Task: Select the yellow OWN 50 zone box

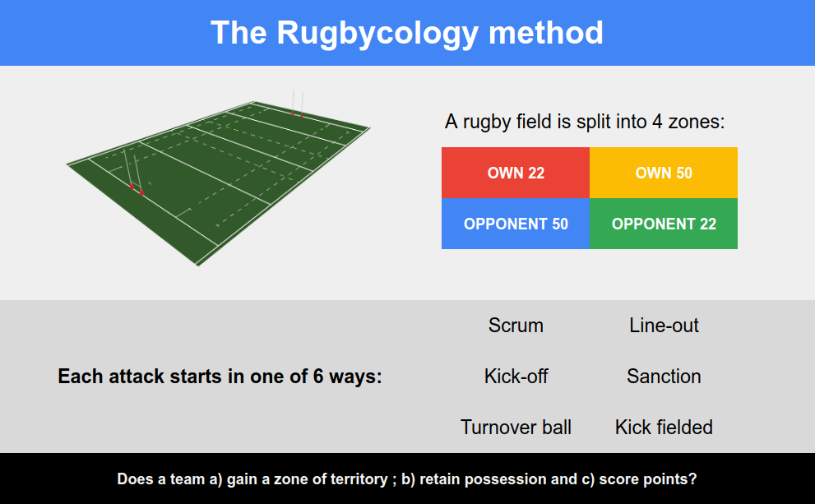Action: [664, 173]
